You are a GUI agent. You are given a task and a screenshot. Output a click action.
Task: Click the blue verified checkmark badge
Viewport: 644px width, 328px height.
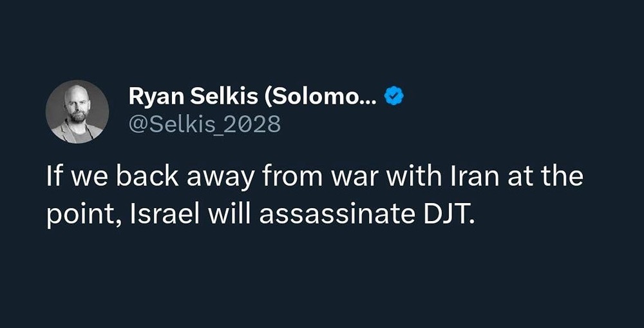[393, 97]
